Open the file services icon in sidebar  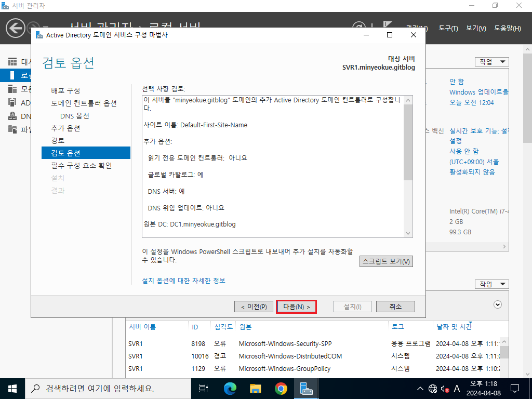pos(12,129)
